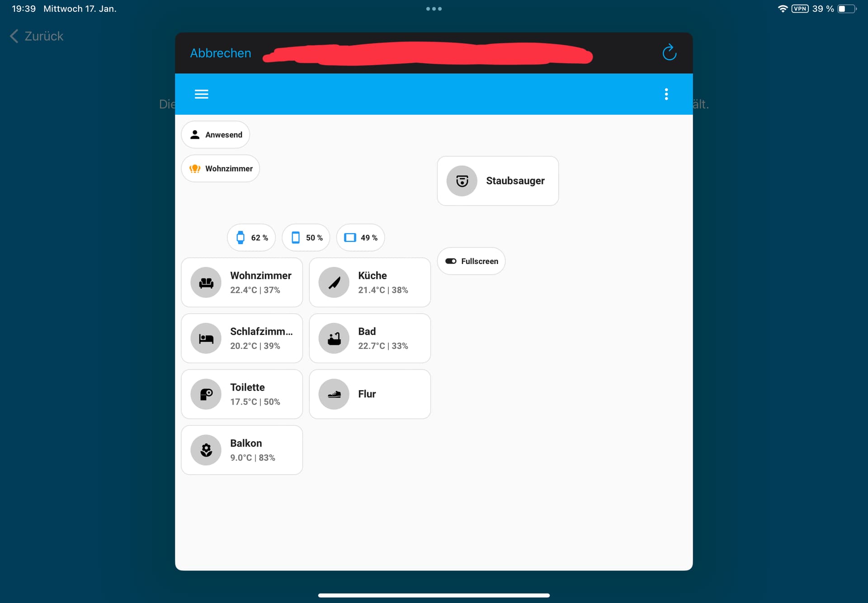Image resolution: width=868 pixels, height=603 pixels.
Task: Tap the Wohnzimmer sofa icon
Action: 206,283
